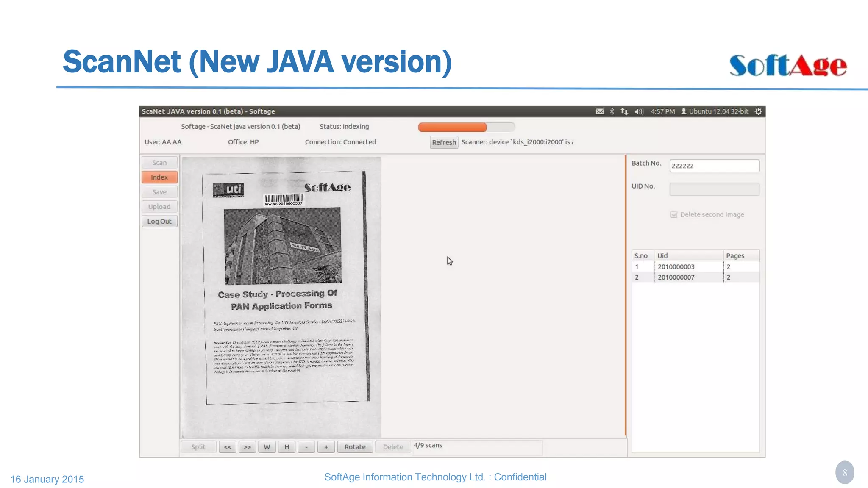The height and width of the screenshot is (488, 868).
Task: Toggle Delete second Image checkbox
Action: (674, 215)
